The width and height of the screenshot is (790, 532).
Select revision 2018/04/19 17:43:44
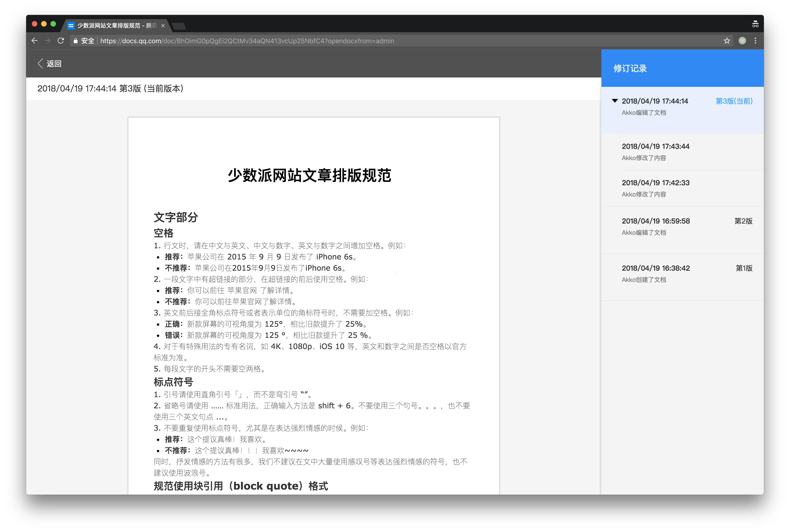(x=655, y=147)
